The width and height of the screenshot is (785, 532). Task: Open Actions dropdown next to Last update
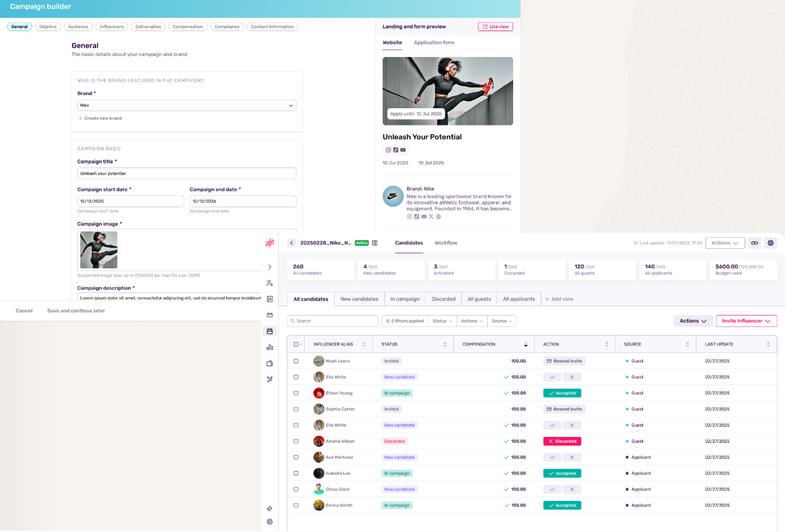coord(725,243)
